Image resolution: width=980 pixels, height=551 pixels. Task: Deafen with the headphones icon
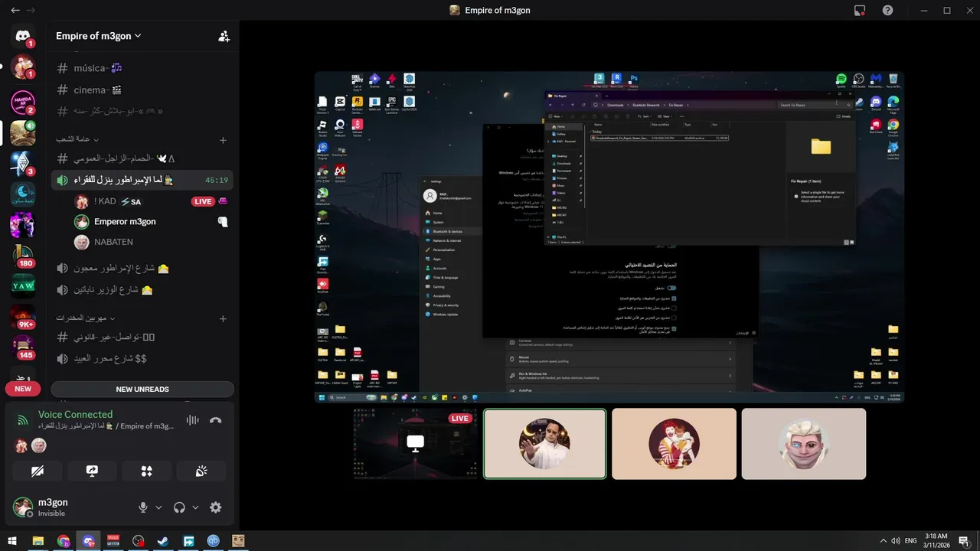tap(180, 507)
